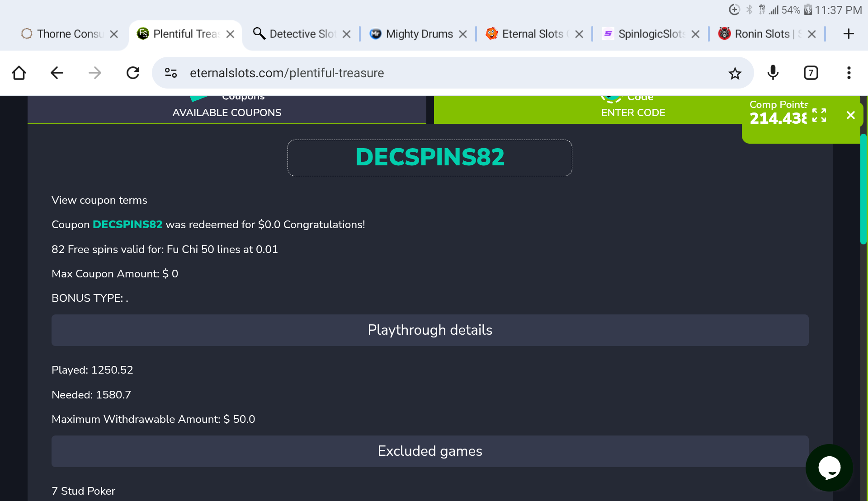The width and height of the screenshot is (868, 501).
Task: Open the browser three-dot menu
Action: pyautogui.click(x=849, y=73)
